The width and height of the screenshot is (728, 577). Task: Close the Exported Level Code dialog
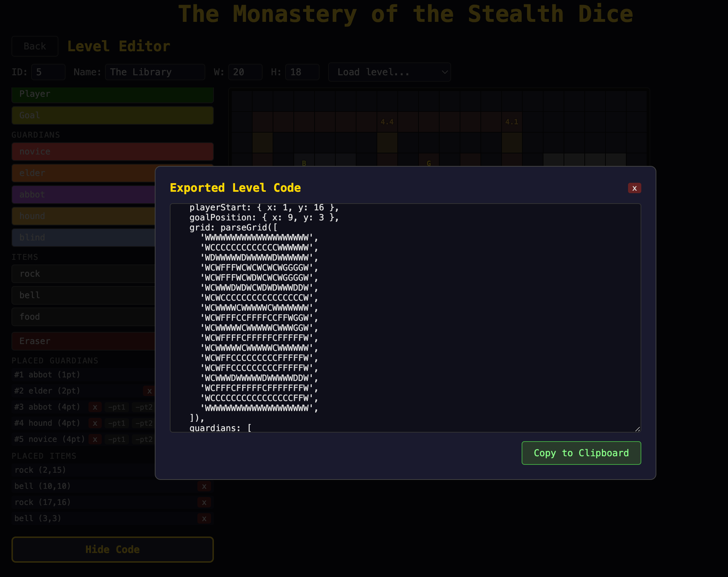tap(634, 188)
